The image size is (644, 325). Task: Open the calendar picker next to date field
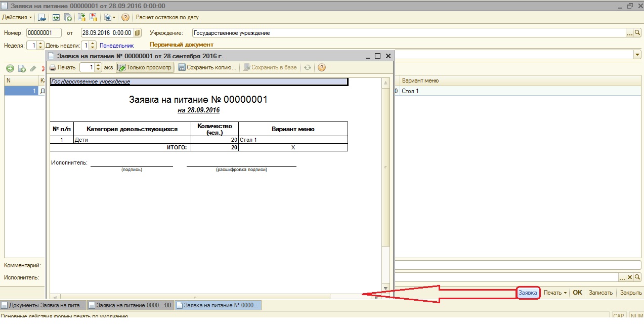coord(138,33)
